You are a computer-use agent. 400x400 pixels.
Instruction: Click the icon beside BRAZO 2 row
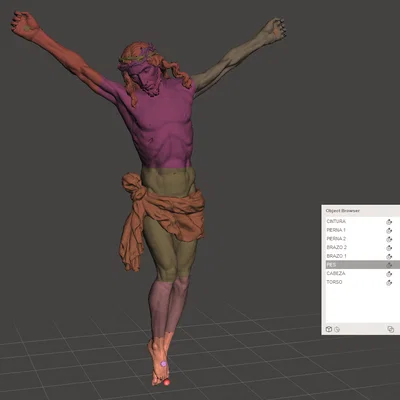[x=389, y=248]
